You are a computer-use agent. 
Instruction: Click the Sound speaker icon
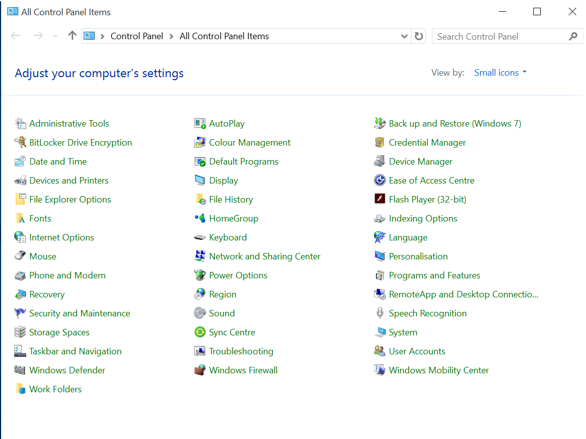[x=200, y=313]
